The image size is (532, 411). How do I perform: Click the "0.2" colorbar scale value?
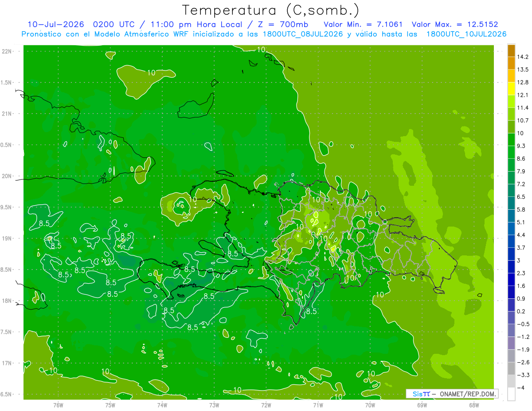pos(522,311)
